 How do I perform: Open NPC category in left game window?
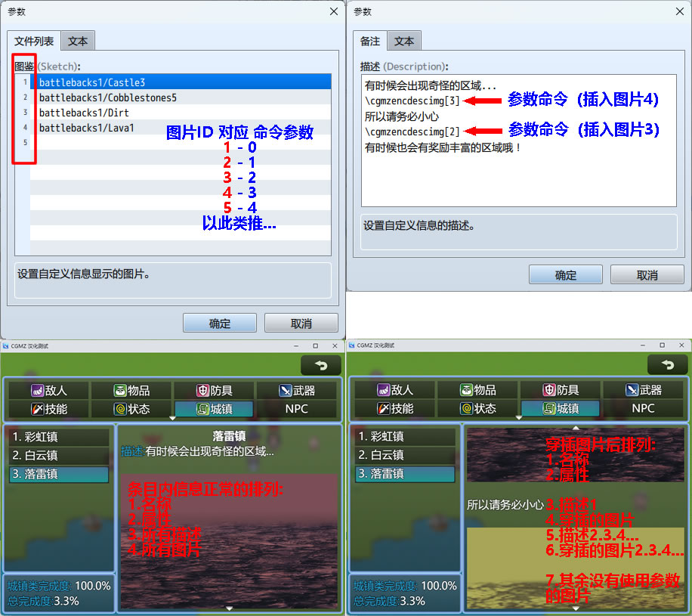click(x=297, y=409)
